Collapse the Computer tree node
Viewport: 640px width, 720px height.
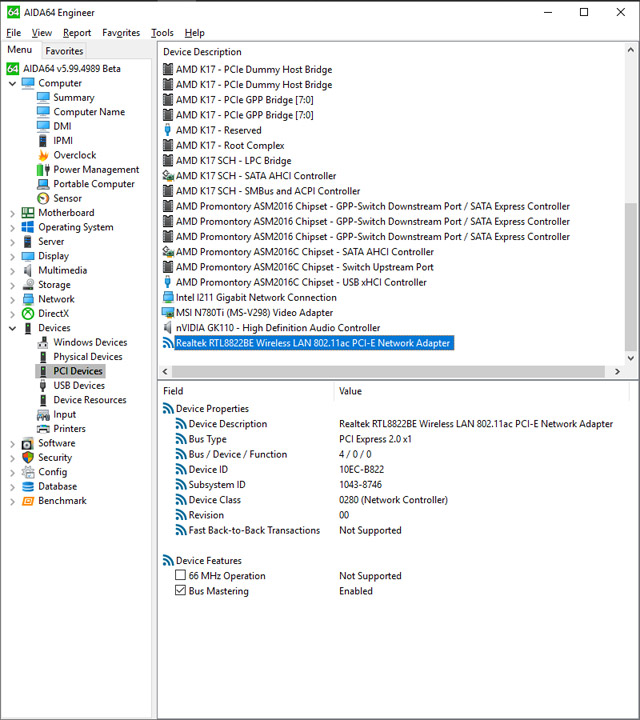[x=12, y=83]
